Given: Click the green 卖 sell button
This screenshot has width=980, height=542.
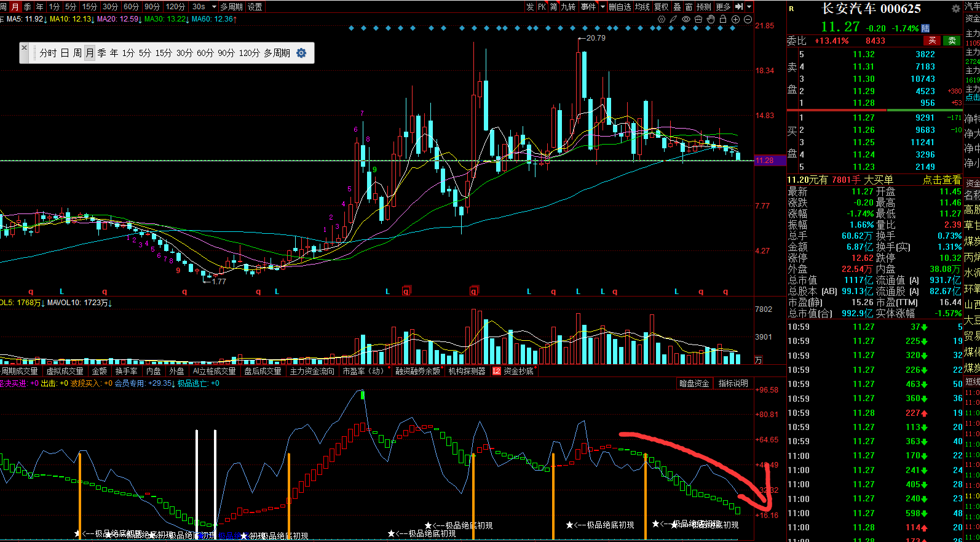Looking at the screenshot, I should pyautogui.click(x=952, y=41).
